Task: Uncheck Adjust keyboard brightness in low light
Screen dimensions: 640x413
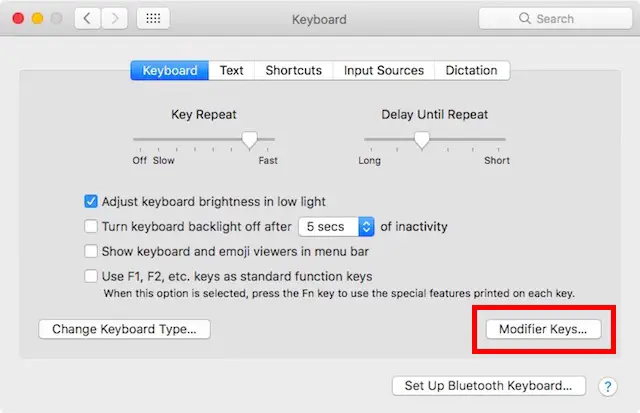Action: click(x=91, y=201)
